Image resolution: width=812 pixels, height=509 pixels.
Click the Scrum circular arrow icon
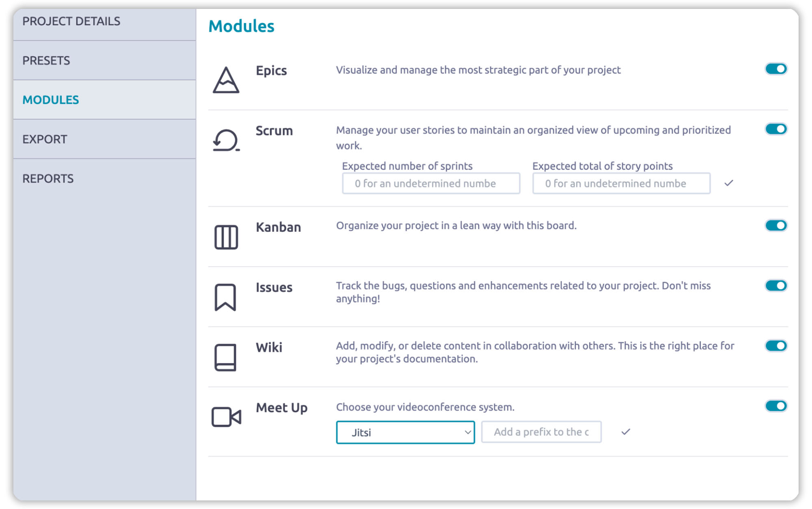(x=226, y=140)
